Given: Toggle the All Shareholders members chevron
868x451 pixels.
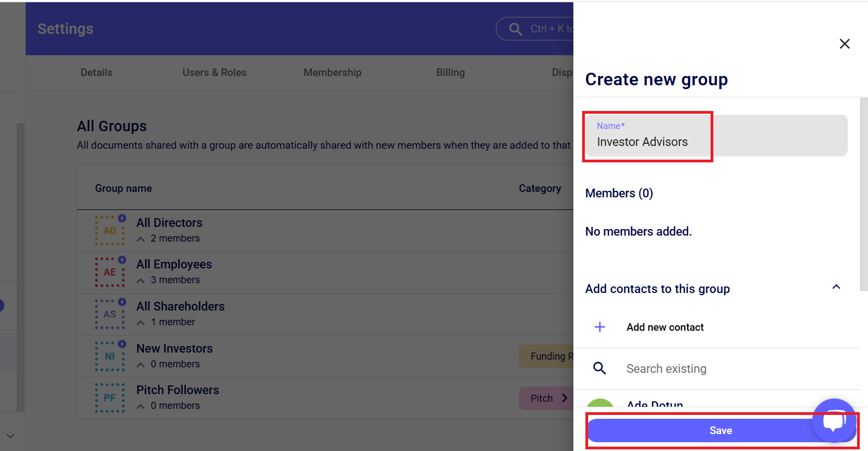Looking at the screenshot, I should point(141,323).
